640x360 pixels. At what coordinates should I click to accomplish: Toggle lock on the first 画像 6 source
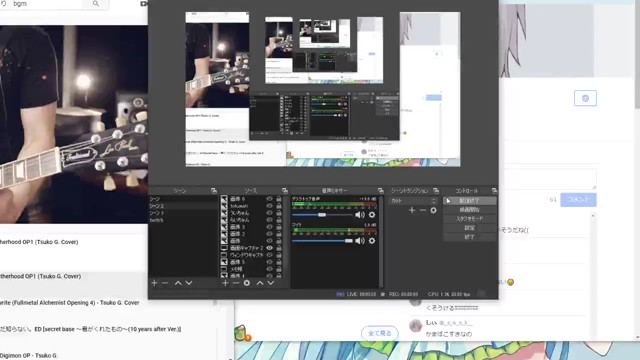click(279, 199)
